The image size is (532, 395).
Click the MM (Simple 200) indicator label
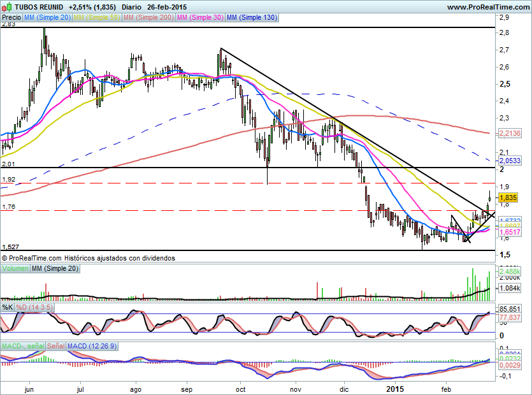click(x=147, y=18)
